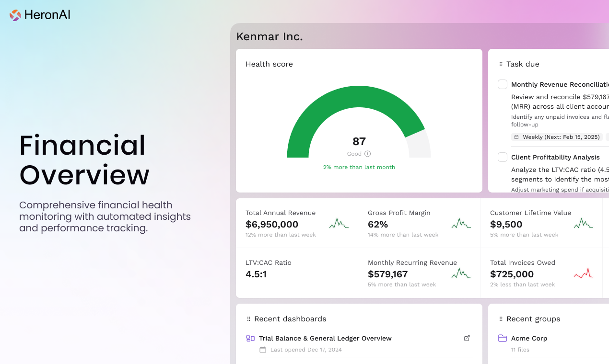Click the info icon next to Good
Image resolution: width=609 pixels, height=364 pixels.
click(x=368, y=154)
